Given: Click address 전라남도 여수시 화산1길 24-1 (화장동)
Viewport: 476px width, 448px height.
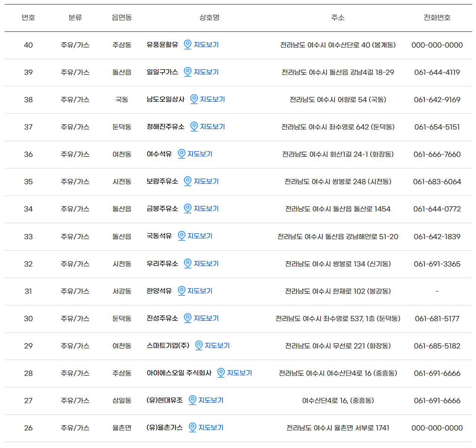Looking at the screenshot, I should tap(338, 154).
